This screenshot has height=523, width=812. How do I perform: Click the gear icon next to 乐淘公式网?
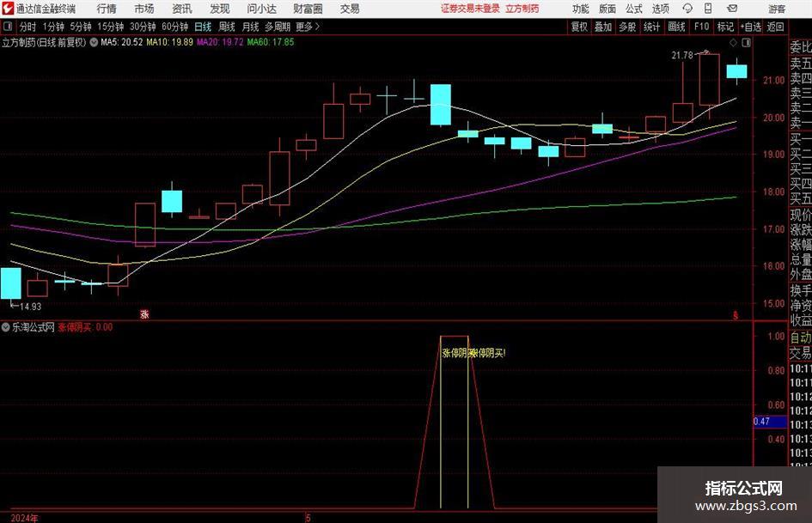pyautogui.click(x=6, y=327)
